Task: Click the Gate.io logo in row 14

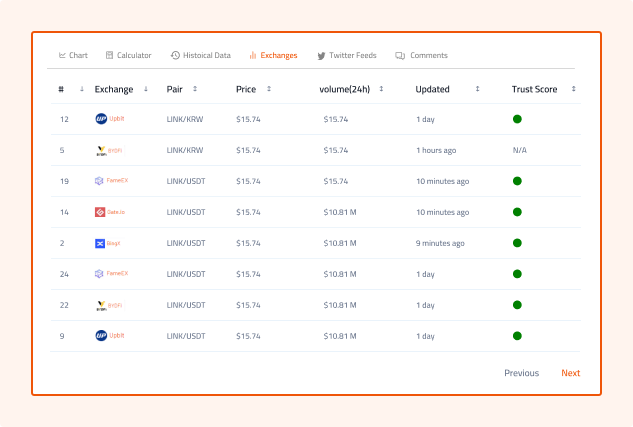Action: (x=100, y=212)
